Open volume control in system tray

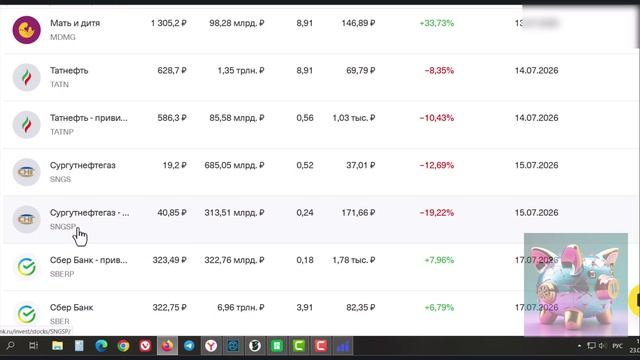point(602,346)
